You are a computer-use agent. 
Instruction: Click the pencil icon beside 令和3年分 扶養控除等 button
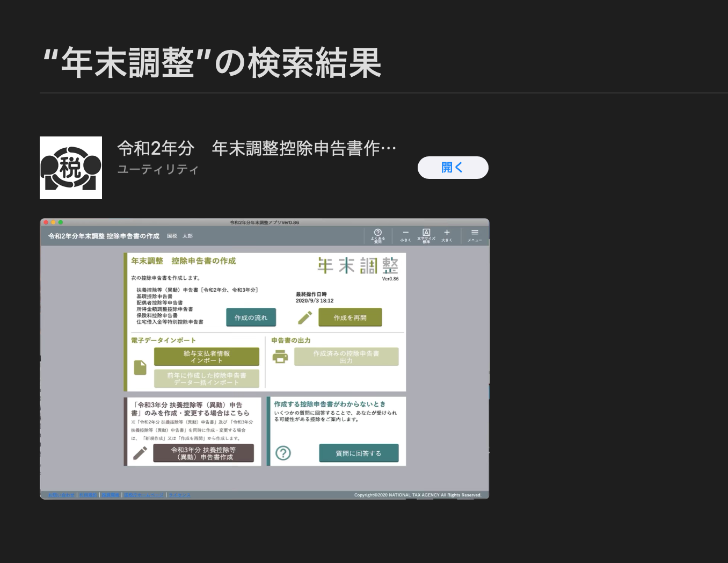pos(140,453)
